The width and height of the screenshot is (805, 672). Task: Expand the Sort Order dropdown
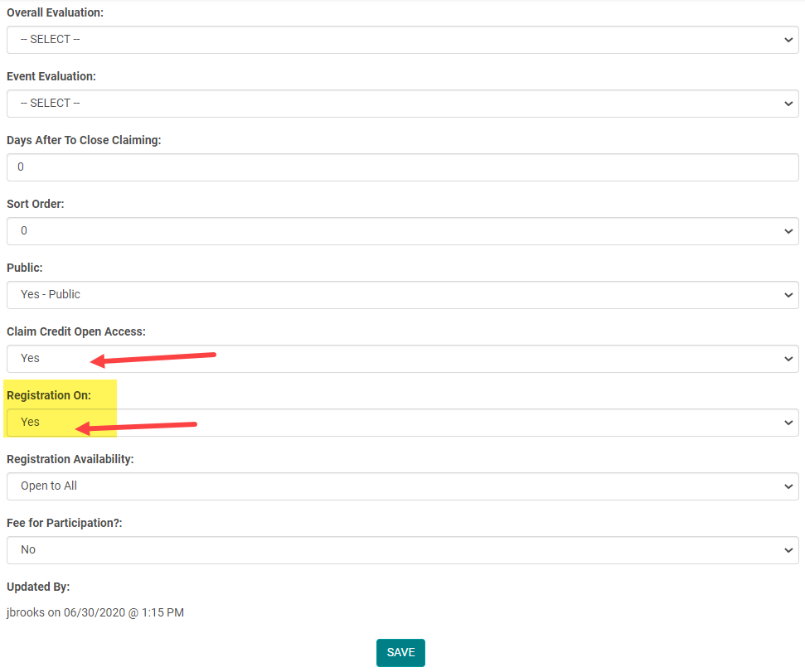coord(402,231)
